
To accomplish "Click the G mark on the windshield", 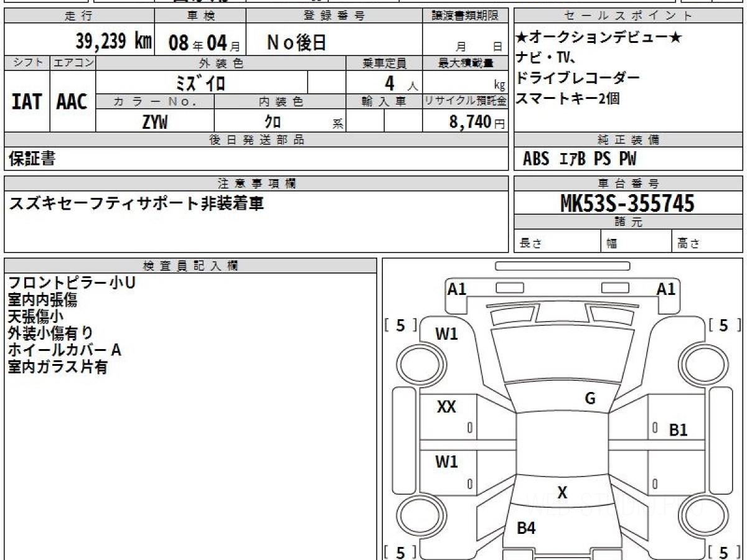I will pyautogui.click(x=590, y=399).
